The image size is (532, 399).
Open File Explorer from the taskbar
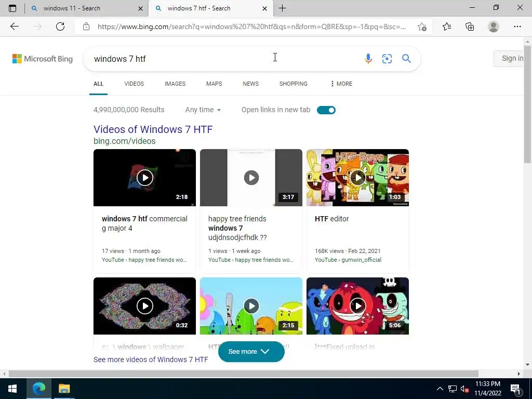(x=64, y=389)
